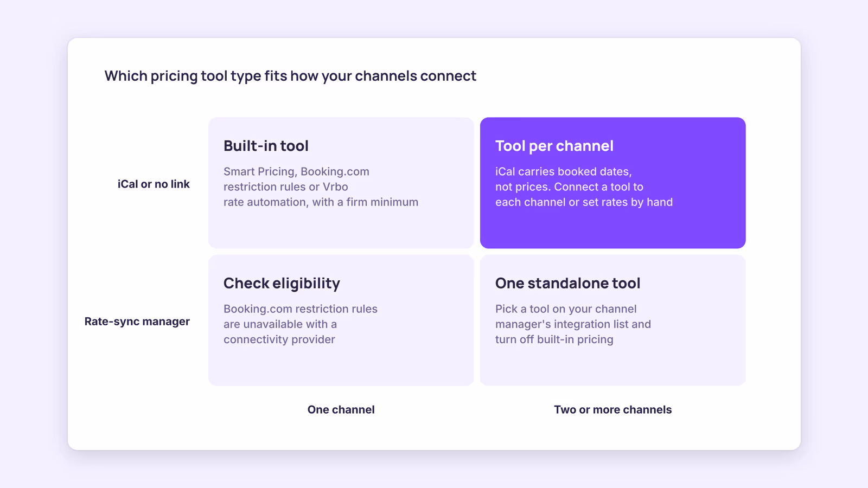Click 'rate automation, with a firm minimum'
Screen dimensions: 868x488
pos(321,202)
